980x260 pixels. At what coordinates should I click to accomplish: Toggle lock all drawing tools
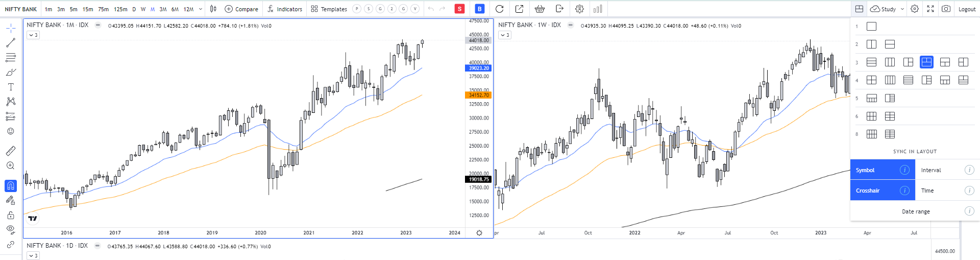click(x=11, y=215)
